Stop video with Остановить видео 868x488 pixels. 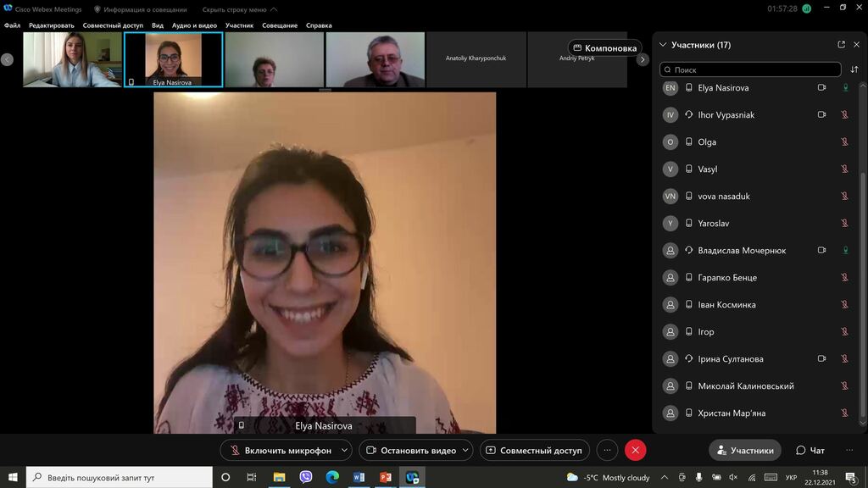pos(411,451)
